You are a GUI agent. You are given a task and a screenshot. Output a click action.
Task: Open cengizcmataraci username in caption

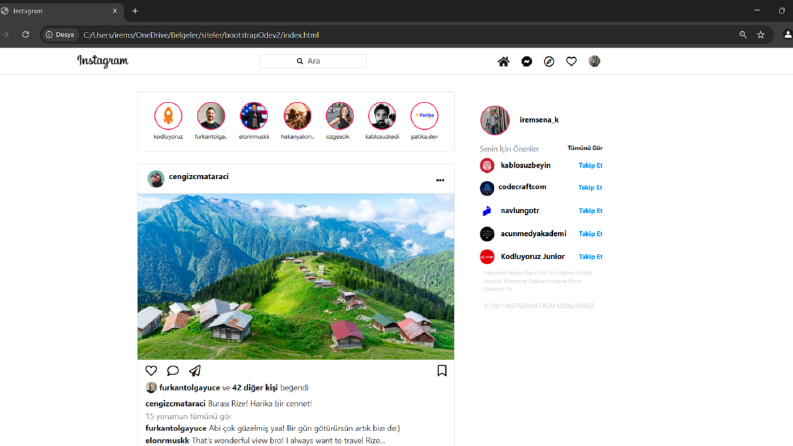(175, 404)
